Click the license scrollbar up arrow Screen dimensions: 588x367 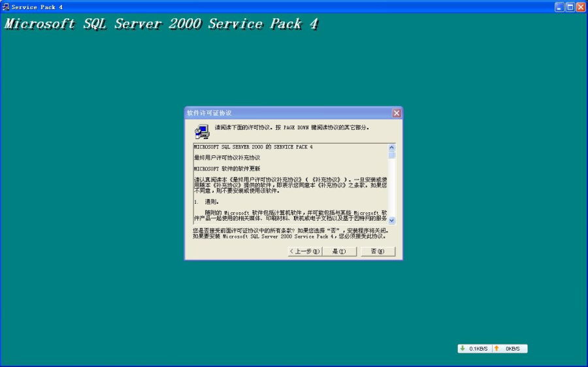[392, 148]
